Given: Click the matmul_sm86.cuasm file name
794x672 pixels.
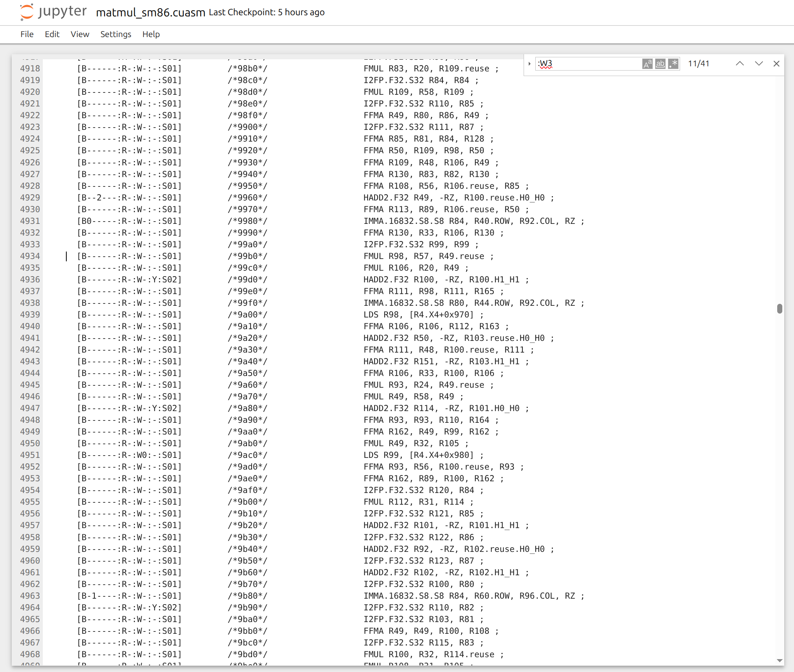Looking at the screenshot, I should pyautogui.click(x=151, y=12).
